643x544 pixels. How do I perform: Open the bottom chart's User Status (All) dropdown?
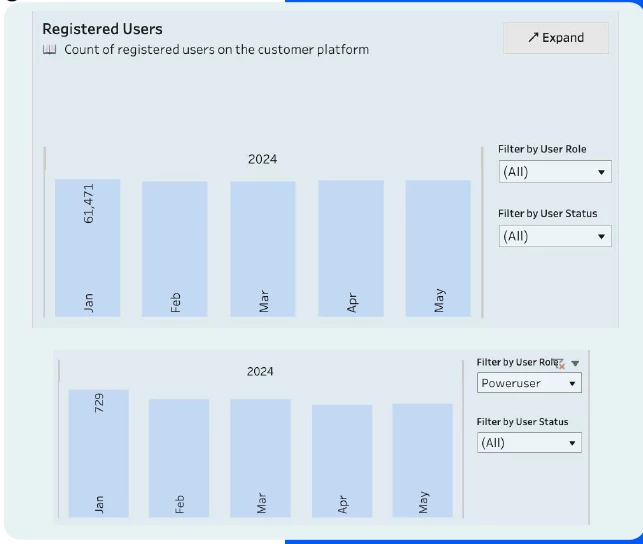[x=529, y=443]
